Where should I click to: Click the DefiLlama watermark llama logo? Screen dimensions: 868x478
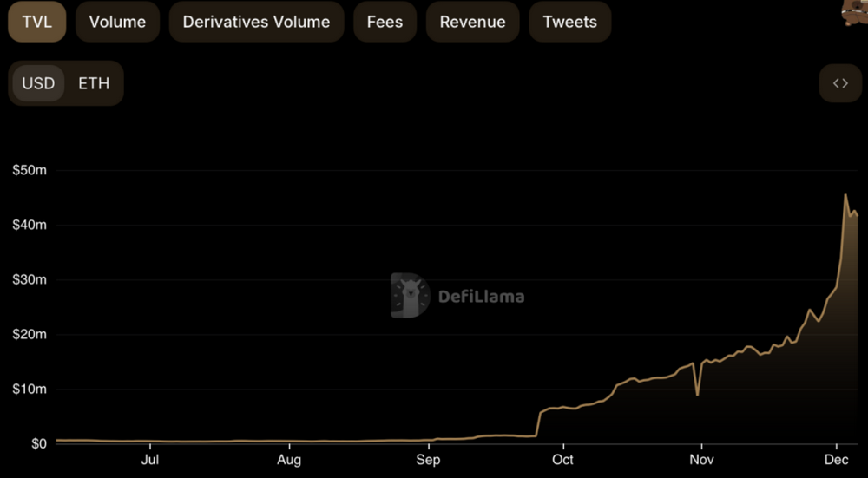coord(409,296)
